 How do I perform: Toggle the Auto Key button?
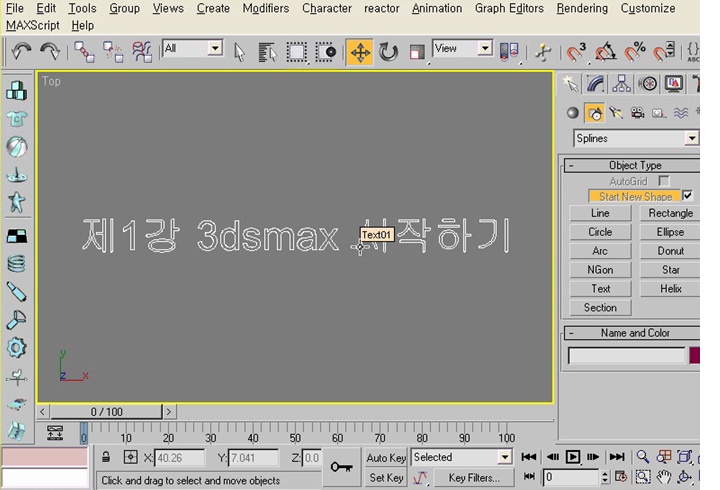[386, 457]
